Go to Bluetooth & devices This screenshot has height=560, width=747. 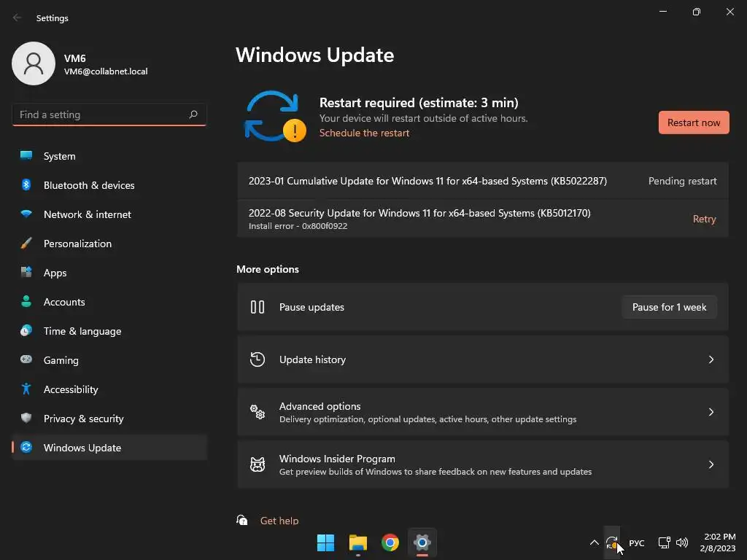[109, 185]
